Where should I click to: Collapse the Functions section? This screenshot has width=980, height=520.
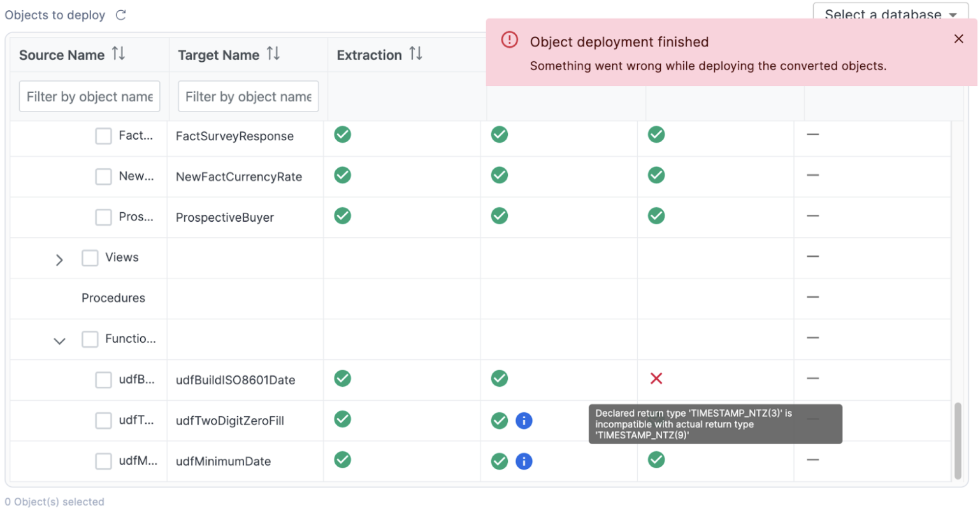59,341
